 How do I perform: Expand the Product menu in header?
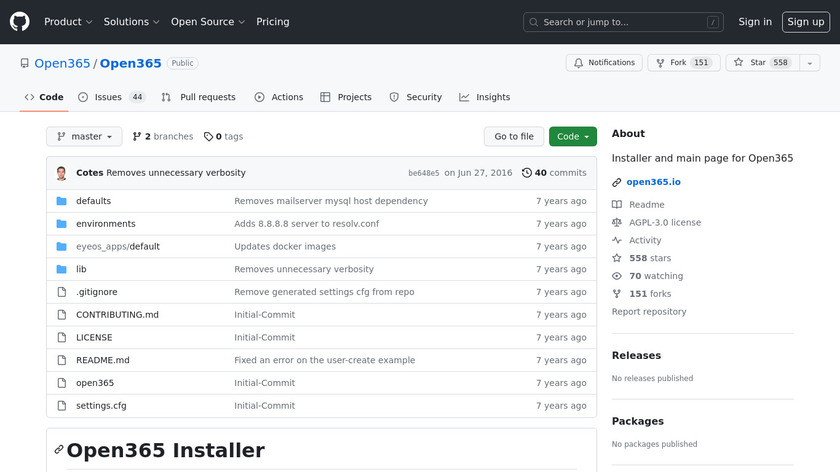point(68,22)
